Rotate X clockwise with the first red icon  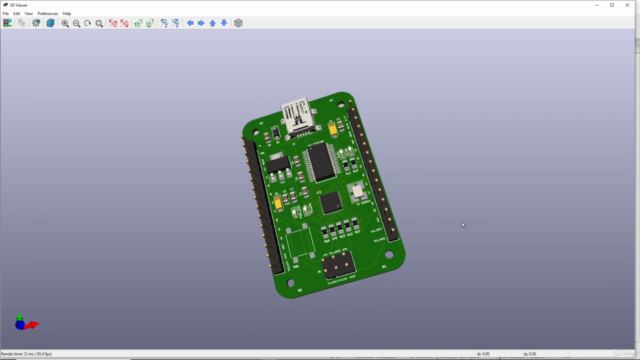pyautogui.click(x=113, y=23)
